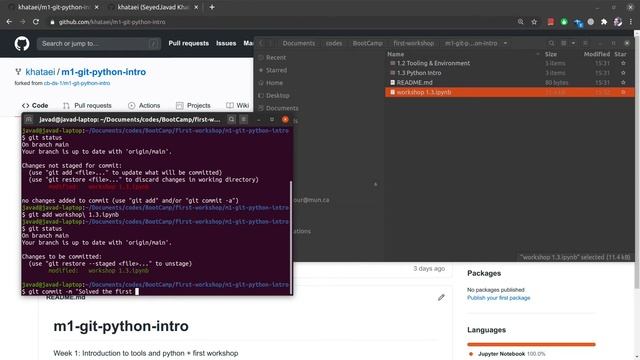Toggle the file manager view mode icon

(x=564, y=43)
